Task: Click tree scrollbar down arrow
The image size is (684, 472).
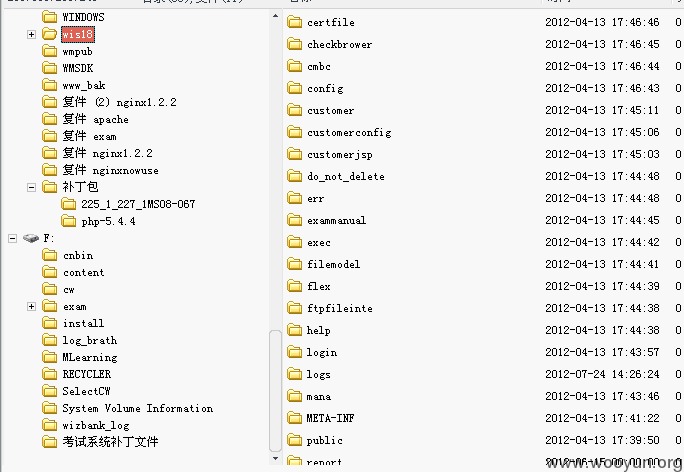Action: (275, 458)
